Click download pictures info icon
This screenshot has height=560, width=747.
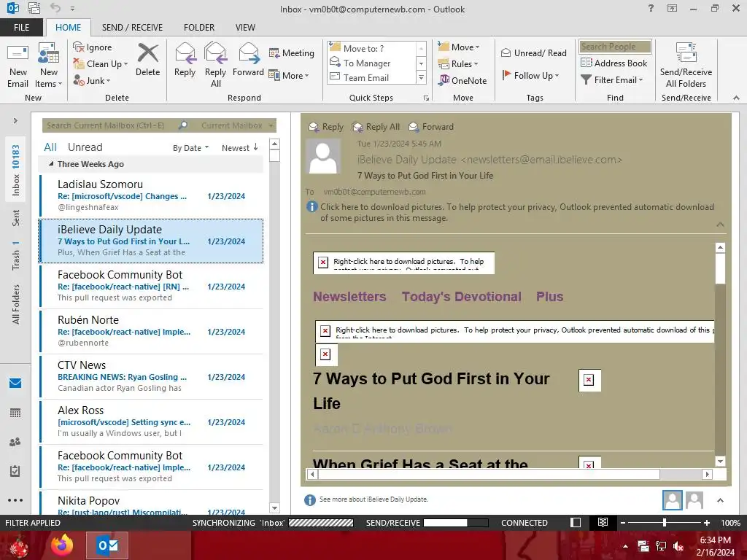click(x=312, y=206)
